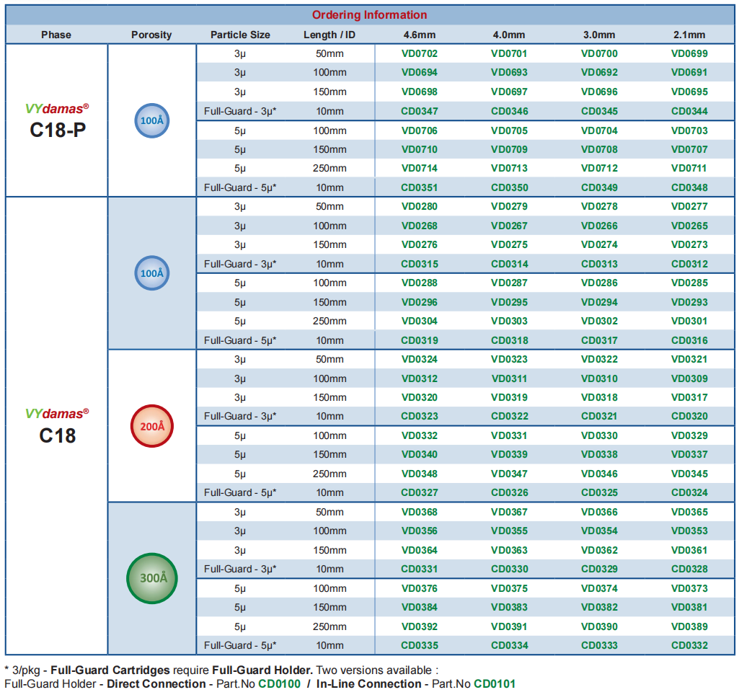
Task: Click the Particle Size column header
Action: 240,35
